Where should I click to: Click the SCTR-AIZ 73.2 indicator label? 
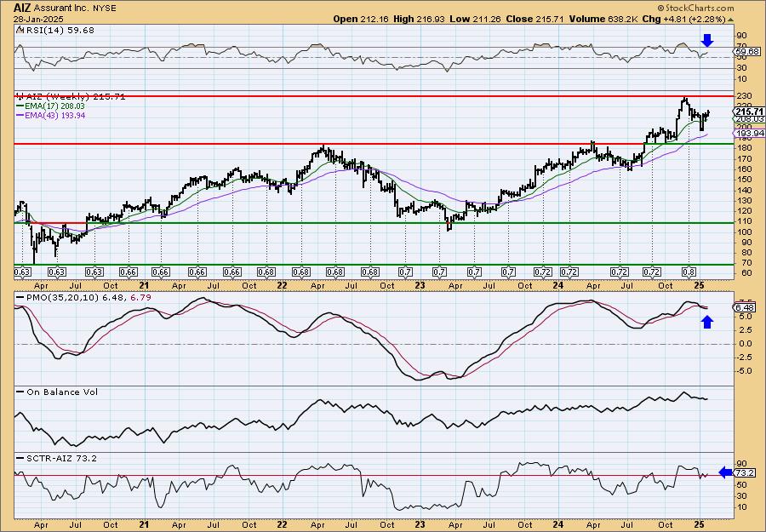[x=60, y=458]
